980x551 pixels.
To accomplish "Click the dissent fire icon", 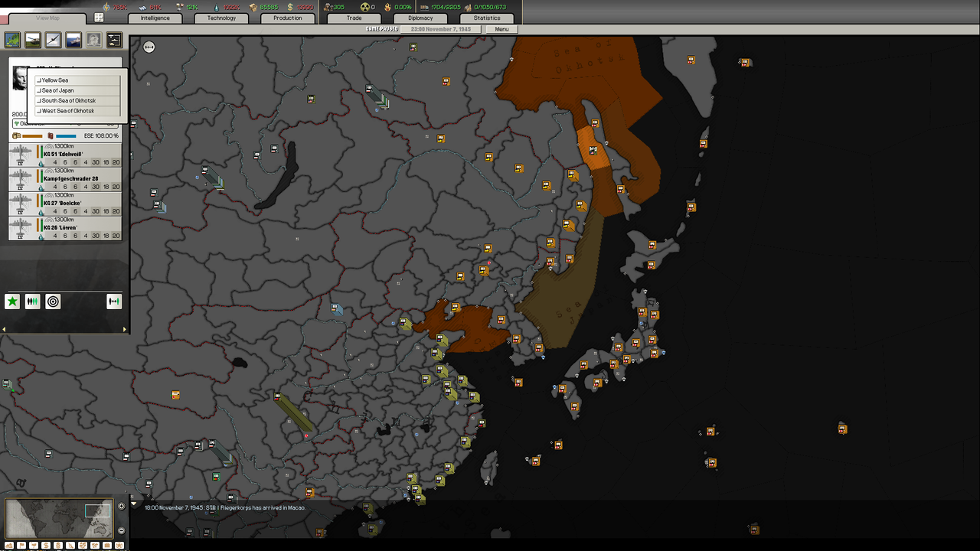I will (x=387, y=7).
